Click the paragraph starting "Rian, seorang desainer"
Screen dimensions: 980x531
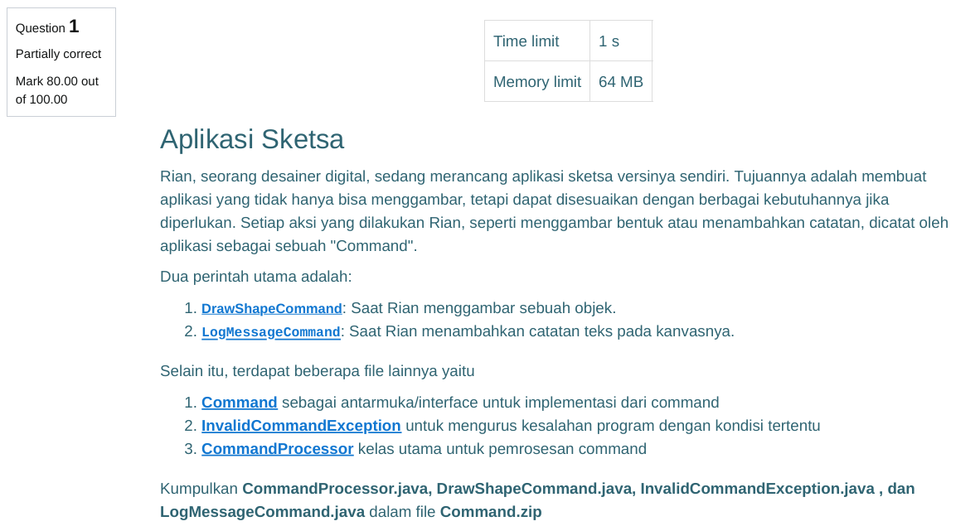[x=553, y=211]
